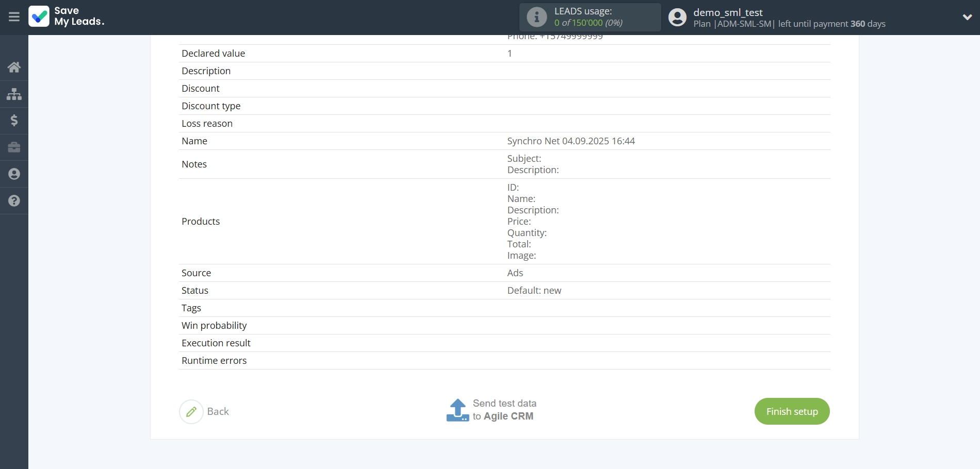The height and width of the screenshot is (469, 980).
Task: Click Send test data to Agile CRM
Action: 504,410
